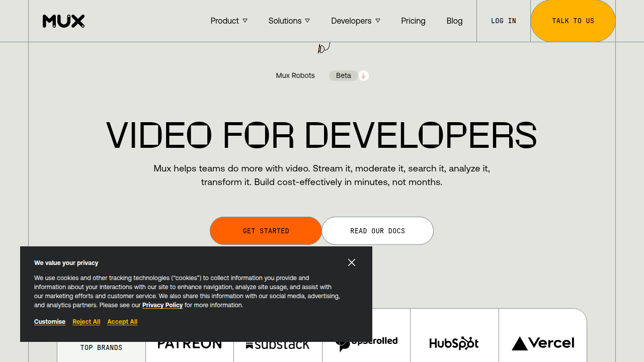Click the Patreon logo

[190, 344]
